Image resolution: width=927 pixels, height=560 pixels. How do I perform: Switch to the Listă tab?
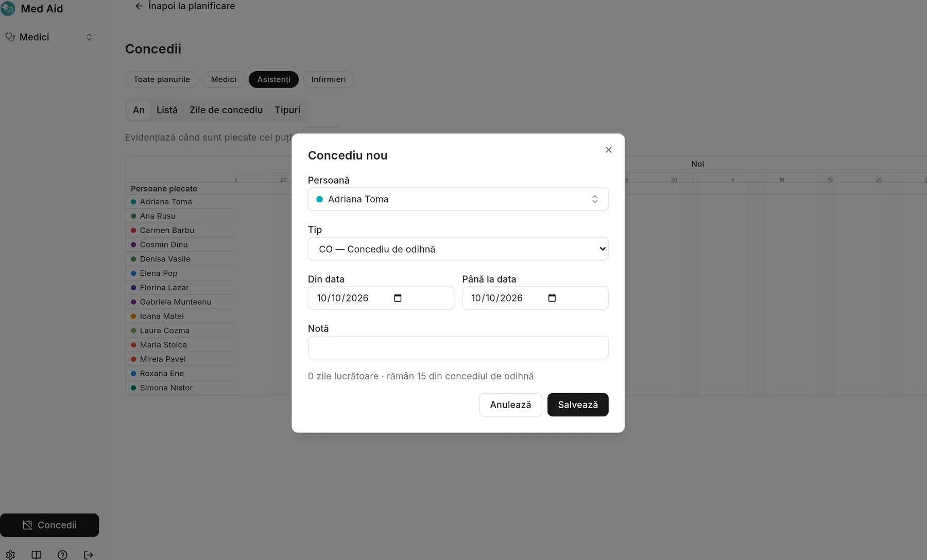coord(167,110)
